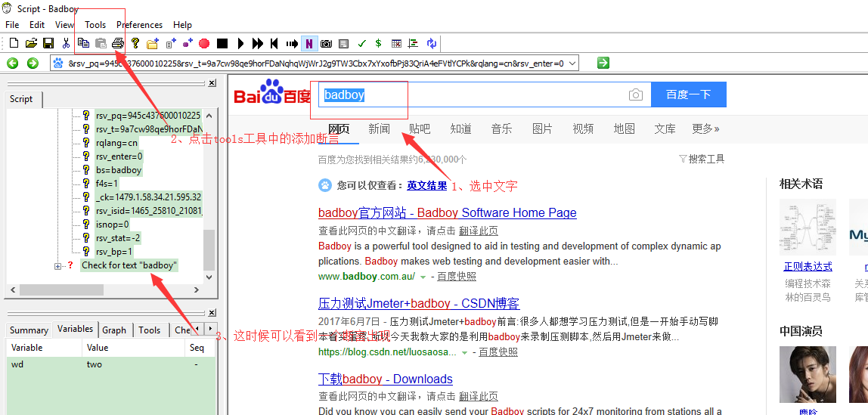Open the 更多» dropdown on Baidu
The image size is (868, 415).
point(705,129)
